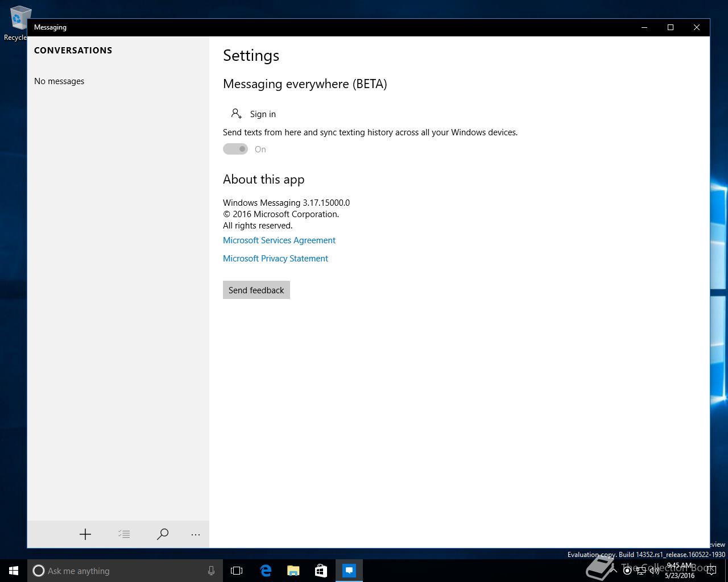Click the © 2016 Microsoft Corporation text
728x582 pixels.
[x=281, y=214]
